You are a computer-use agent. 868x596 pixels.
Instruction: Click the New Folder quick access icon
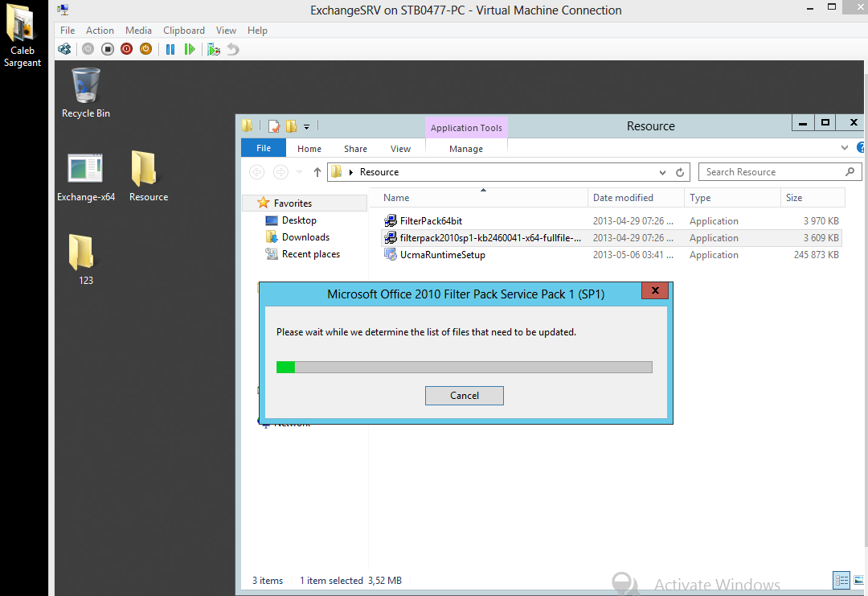pos(291,126)
